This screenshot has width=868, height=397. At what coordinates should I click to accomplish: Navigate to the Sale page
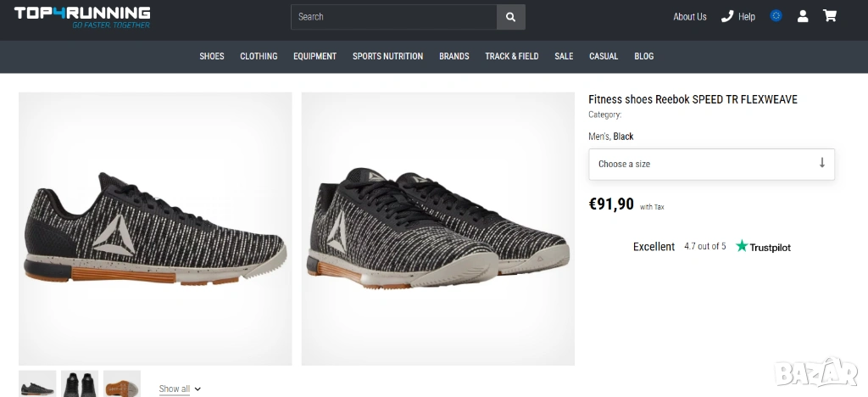coord(564,56)
